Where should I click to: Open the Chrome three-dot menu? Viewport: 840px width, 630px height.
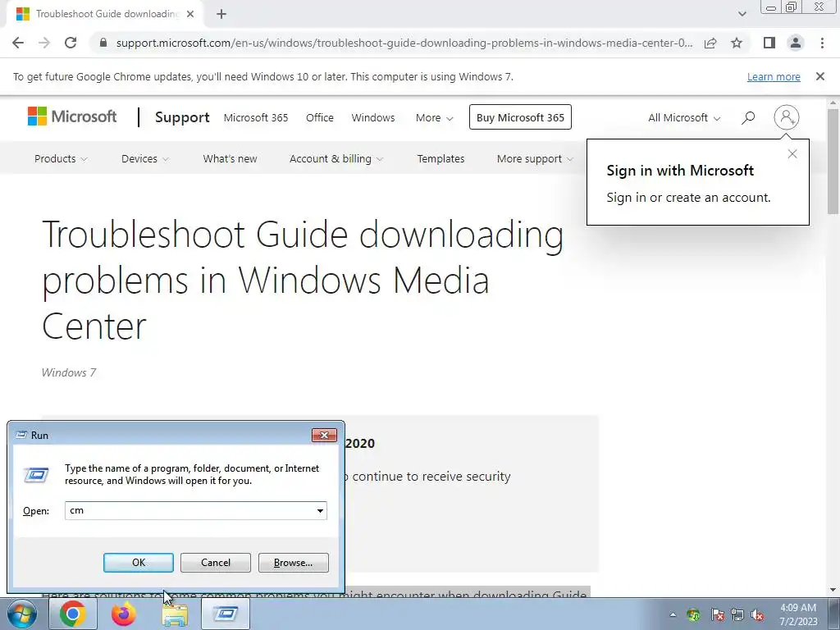click(822, 43)
